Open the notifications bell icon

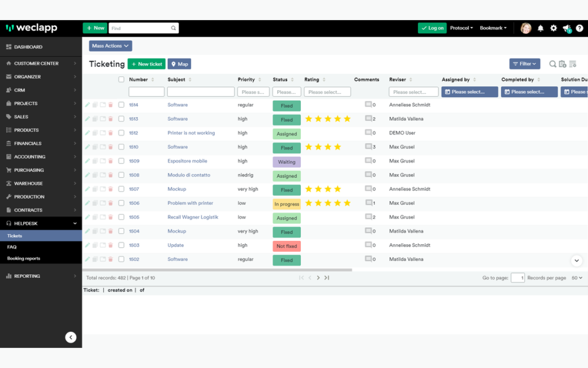pos(540,28)
